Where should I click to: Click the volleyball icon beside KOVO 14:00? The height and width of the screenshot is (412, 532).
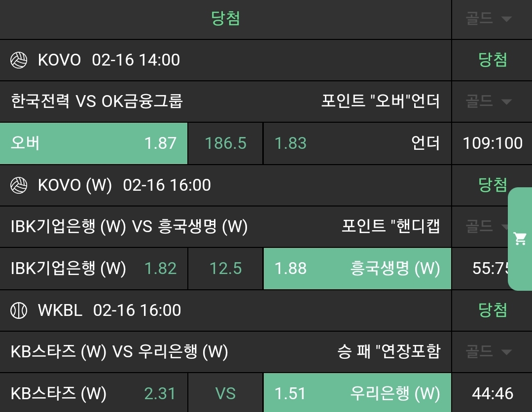(x=19, y=60)
